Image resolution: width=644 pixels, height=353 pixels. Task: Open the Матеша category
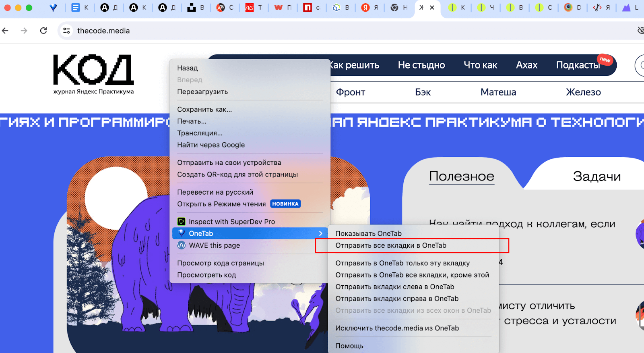point(498,92)
